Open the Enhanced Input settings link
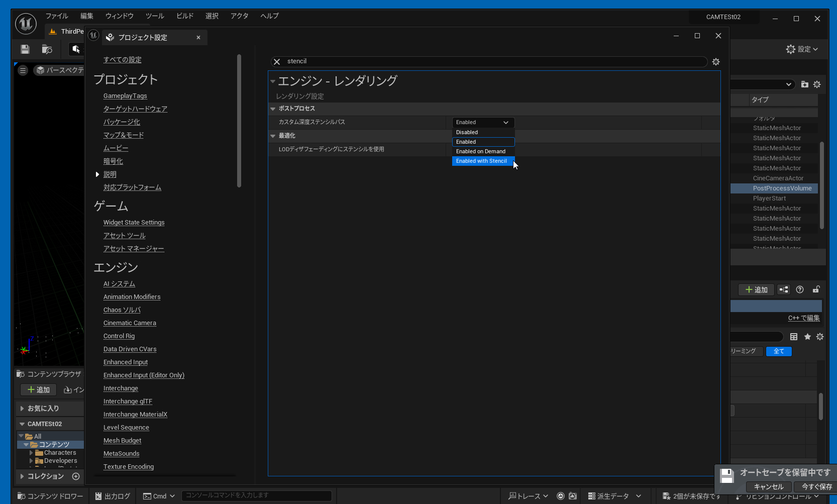This screenshot has height=504, width=837. coord(126,362)
